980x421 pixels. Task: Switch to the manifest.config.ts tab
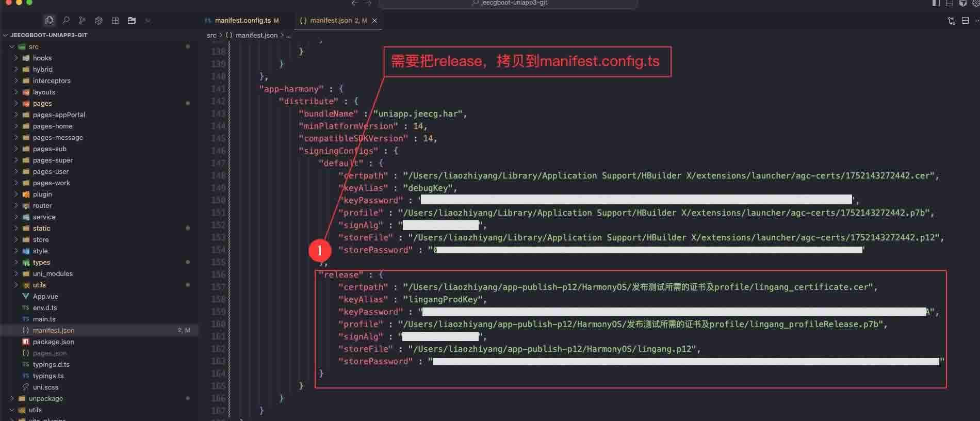tap(242, 21)
